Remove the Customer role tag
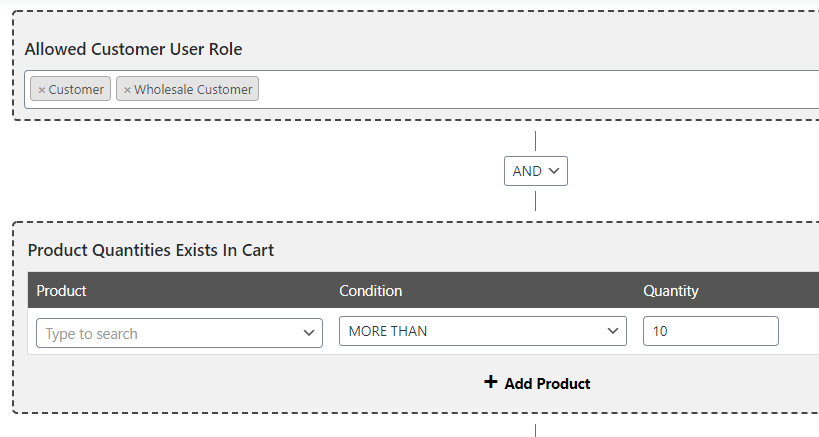This screenshot has height=437, width=819. 42,90
